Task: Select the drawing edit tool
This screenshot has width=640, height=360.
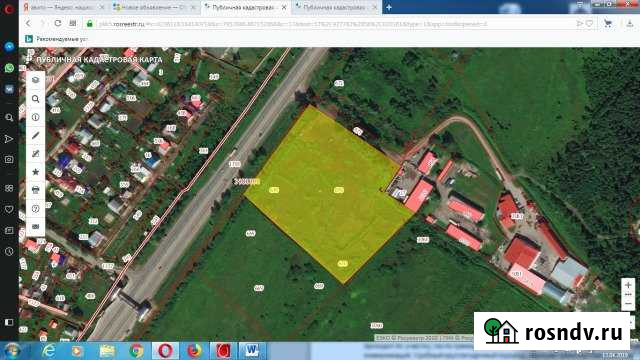Action: click(x=36, y=153)
